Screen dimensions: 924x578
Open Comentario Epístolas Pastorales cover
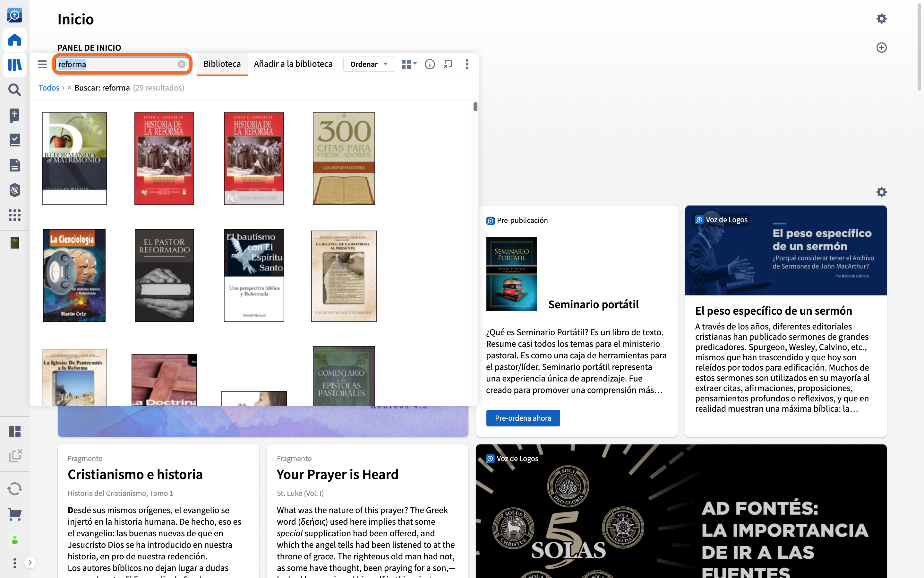[344, 376]
